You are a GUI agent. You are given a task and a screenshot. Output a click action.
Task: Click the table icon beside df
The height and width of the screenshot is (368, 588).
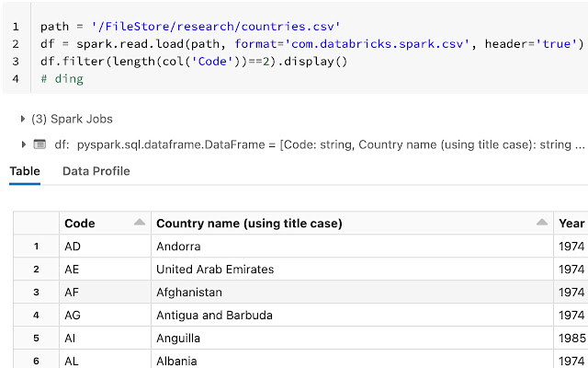(40, 144)
